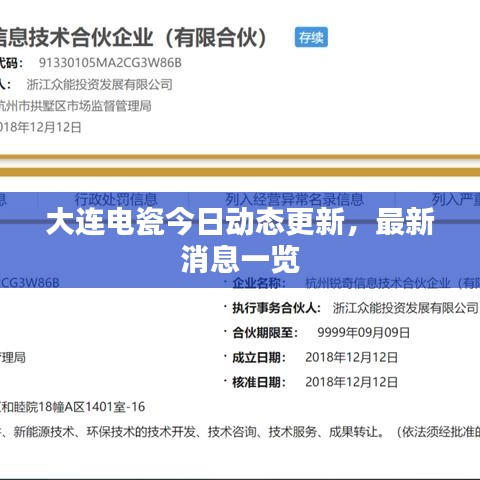Click registration authority 杭州市拱墅区市场监督管理局

pos(75,106)
